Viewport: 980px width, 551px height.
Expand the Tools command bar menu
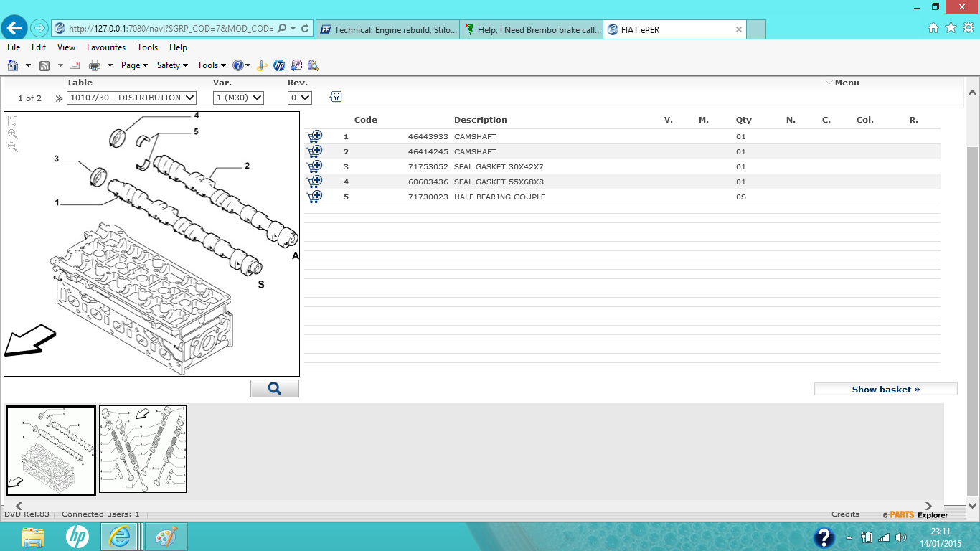click(x=212, y=65)
